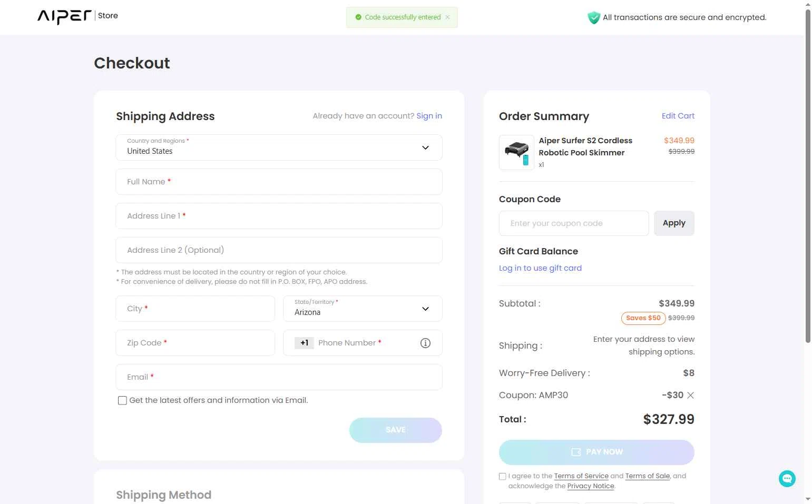The width and height of the screenshot is (812, 504).
Task: Click the green success checkmark icon
Action: pyautogui.click(x=358, y=17)
